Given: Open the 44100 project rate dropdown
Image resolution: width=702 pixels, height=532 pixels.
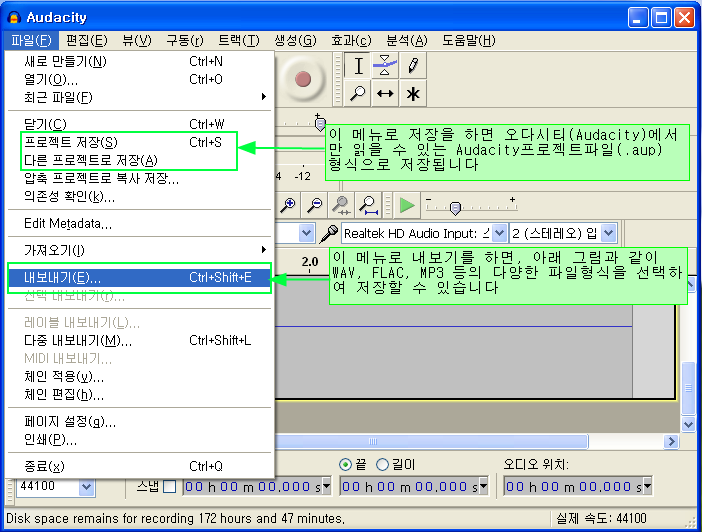Looking at the screenshot, I should click(86, 486).
